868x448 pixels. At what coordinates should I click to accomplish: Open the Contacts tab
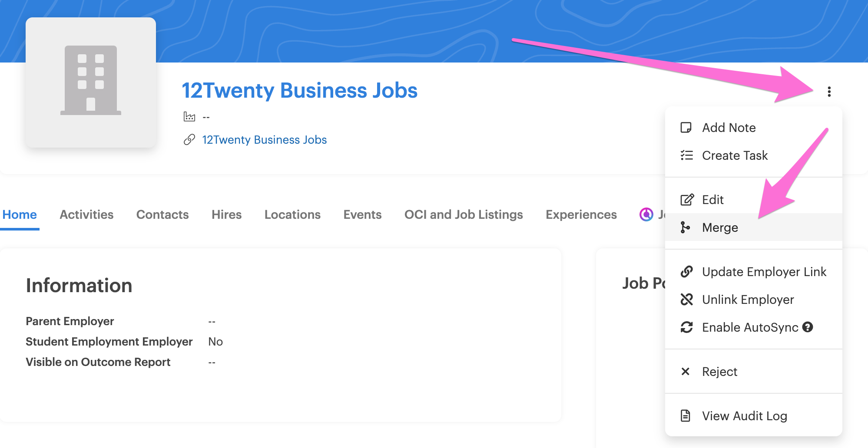click(x=162, y=214)
